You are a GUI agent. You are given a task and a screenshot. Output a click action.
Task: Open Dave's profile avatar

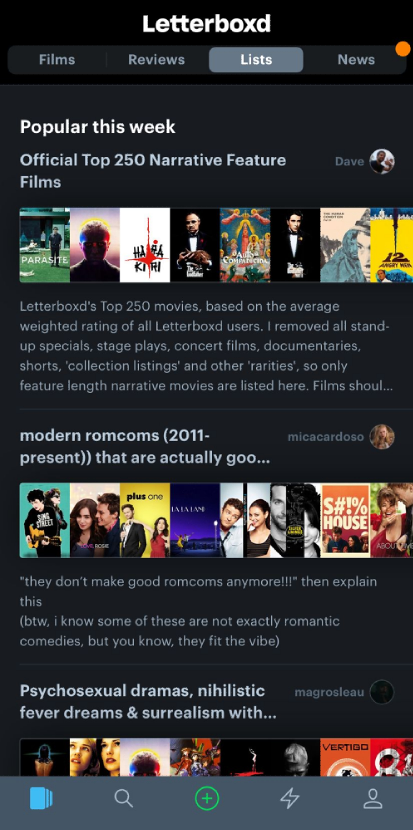[x=382, y=161]
